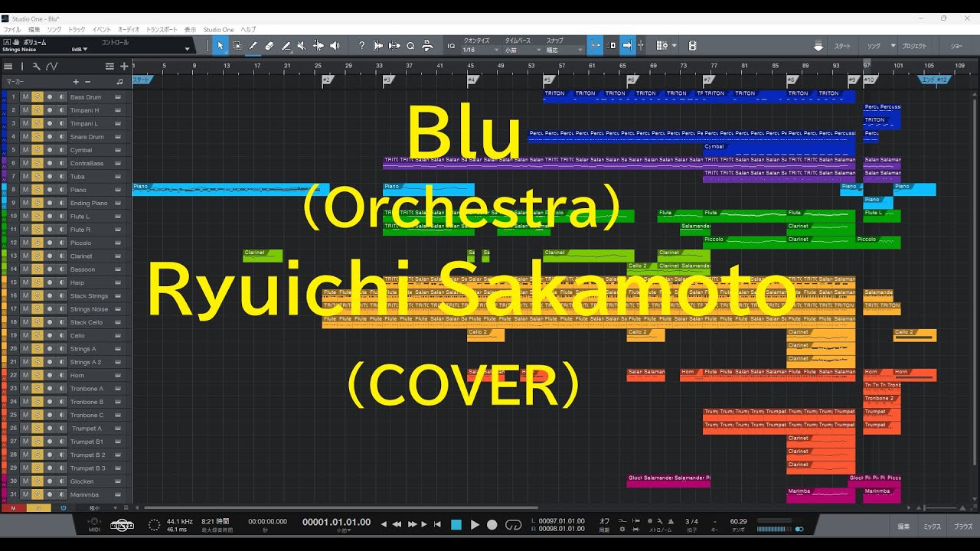Show automation curve icon above track list

[51, 67]
